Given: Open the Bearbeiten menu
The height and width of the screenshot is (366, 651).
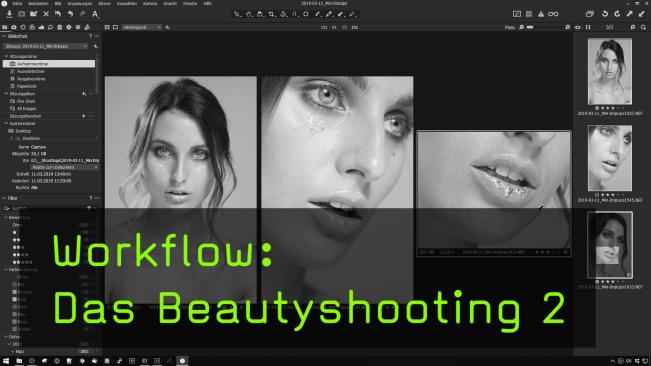Looking at the screenshot, I should click(x=38, y=3).
